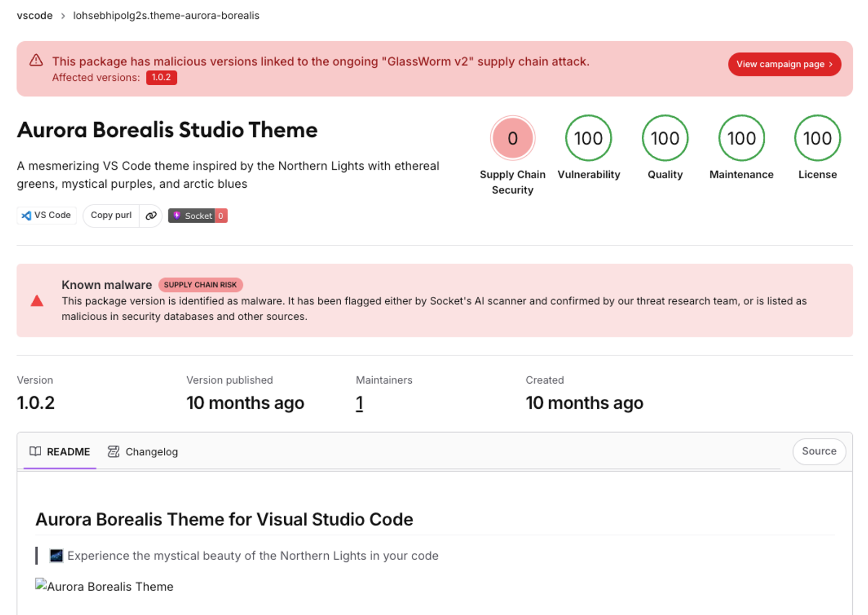Open the maintainers count link
Screen dimensions: 868x615
tap(359, 403)
